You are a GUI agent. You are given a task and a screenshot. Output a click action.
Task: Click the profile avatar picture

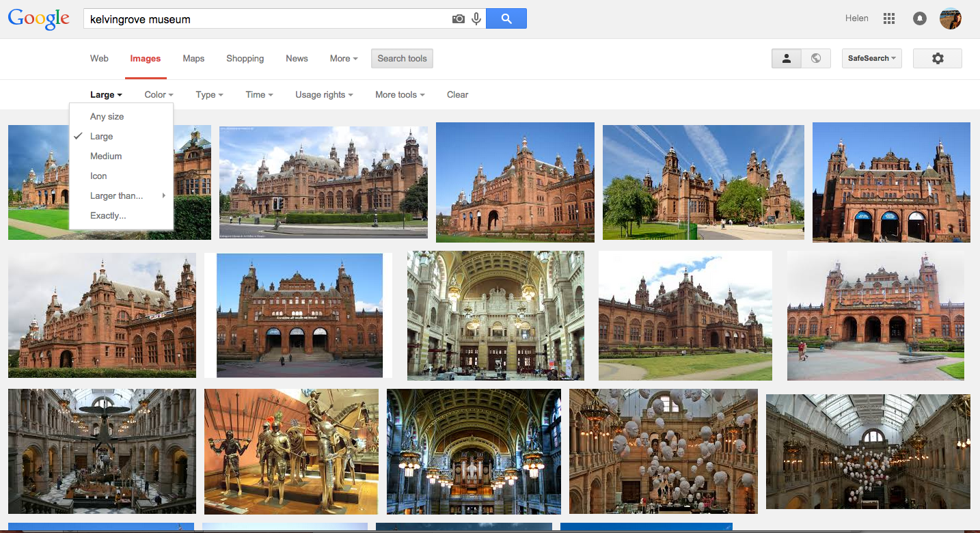click(951, 18)
